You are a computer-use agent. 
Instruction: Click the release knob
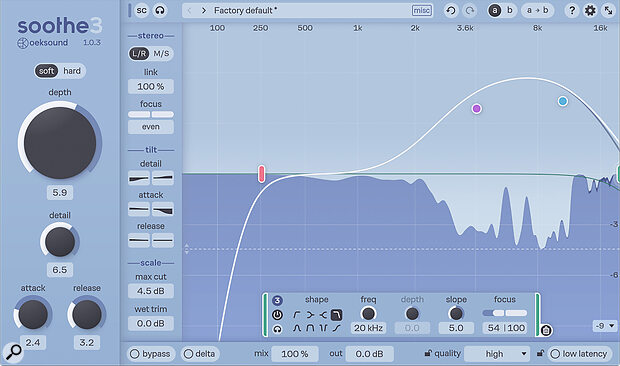click(x=87, y=314)
